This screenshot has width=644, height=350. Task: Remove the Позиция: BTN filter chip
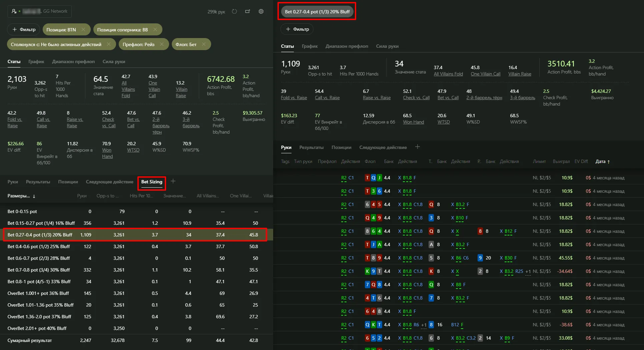[83, 29]
